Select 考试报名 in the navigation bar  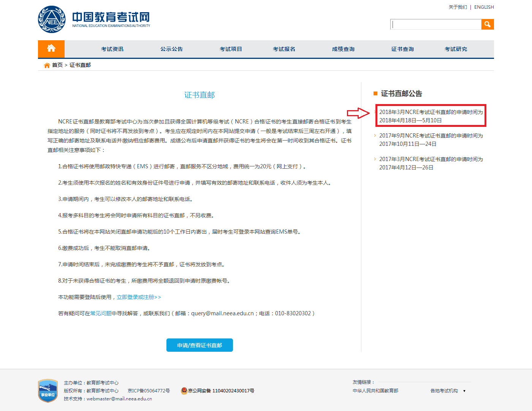coord(284,49)
